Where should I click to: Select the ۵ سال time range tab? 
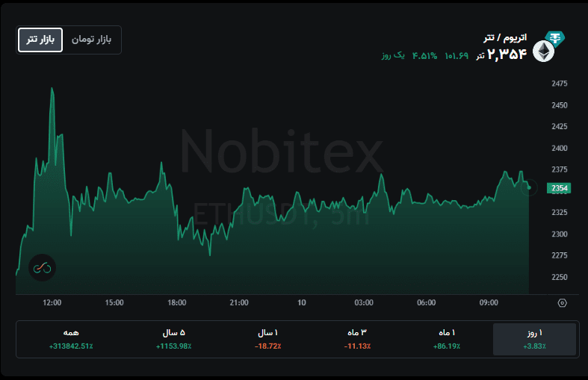[173, 339]
